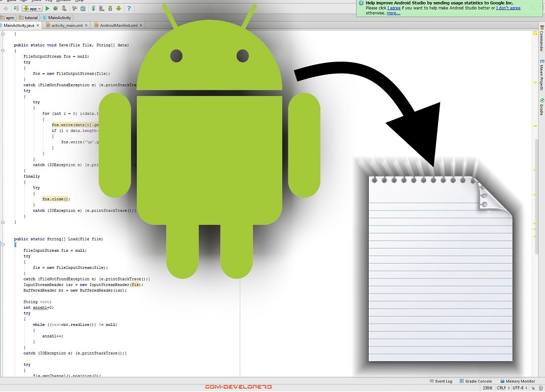Open the Gradle side panel

541,107
